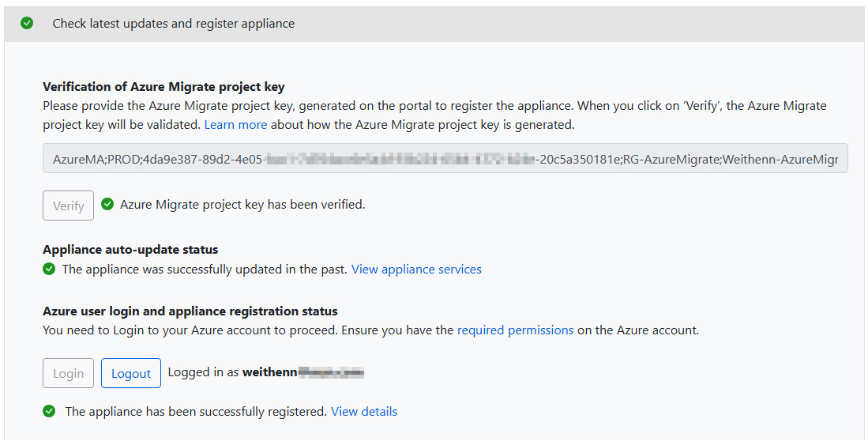868x445 pixels.
Task: Collapse the Check latest updates and register appliance header
Action: [x=434, y=24]
